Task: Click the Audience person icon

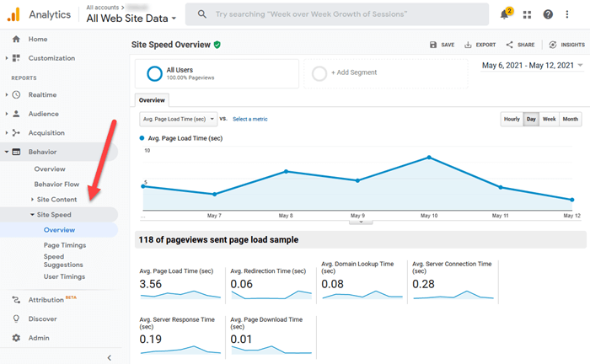Action: 16,114
